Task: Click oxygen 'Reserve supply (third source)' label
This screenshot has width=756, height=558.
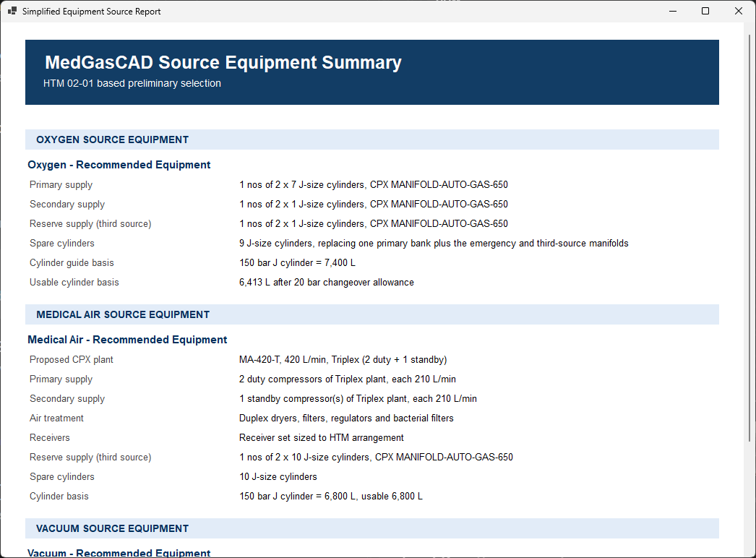Action: [x=90, y=224]
